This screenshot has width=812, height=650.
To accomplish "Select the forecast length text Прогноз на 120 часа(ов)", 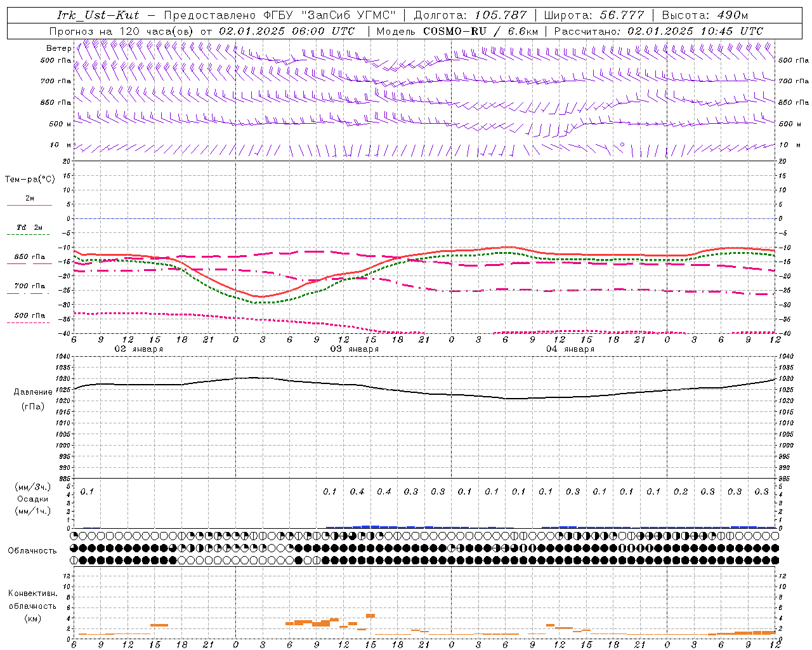I will click(x=122, y=31).
